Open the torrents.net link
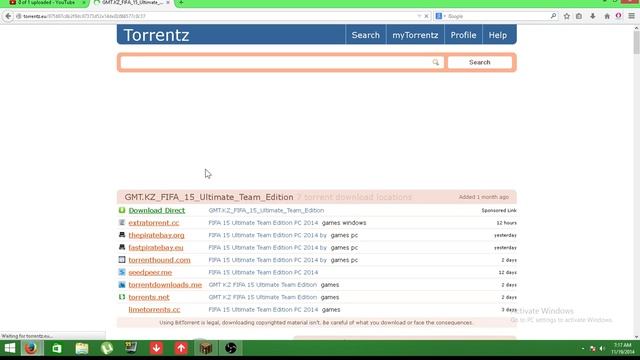 (x=149, y=297)
